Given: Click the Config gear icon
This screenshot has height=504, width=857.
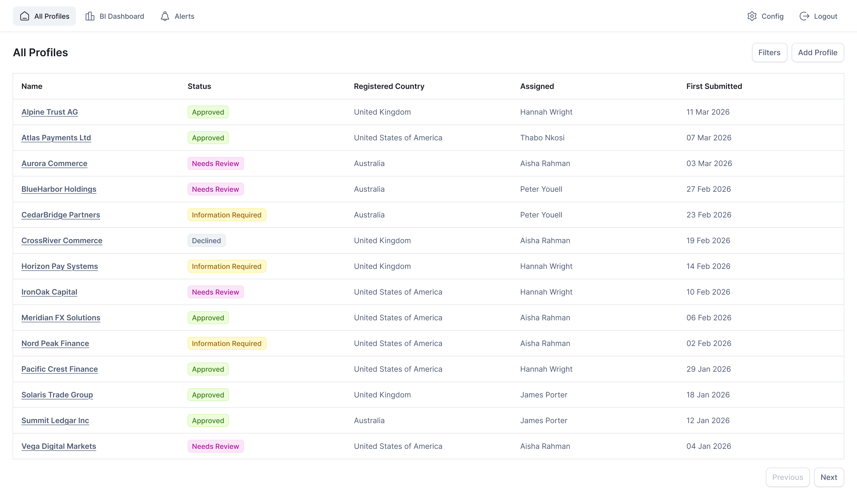Looking at the screenshot, I should tap(752, 16).
